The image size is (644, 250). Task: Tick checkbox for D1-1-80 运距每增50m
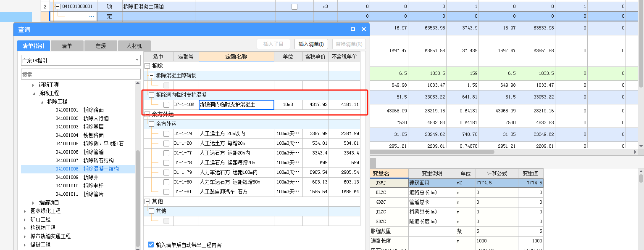pyautogui.click(x=166, y=182)
